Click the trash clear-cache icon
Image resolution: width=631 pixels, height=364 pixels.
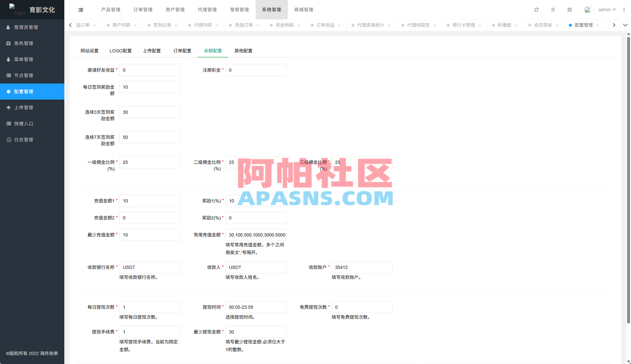point(553,10)
